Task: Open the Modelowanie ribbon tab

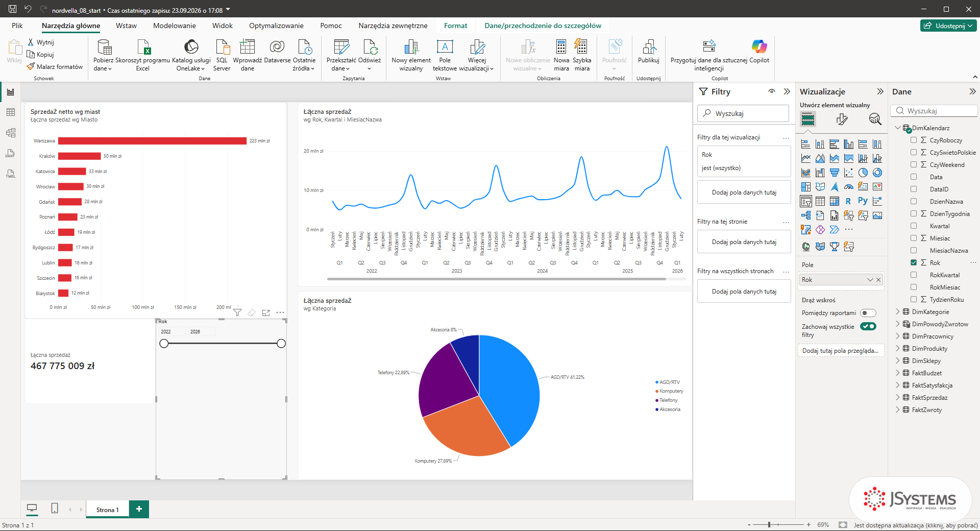Action: pyautogui.click(x=175, y=26)
